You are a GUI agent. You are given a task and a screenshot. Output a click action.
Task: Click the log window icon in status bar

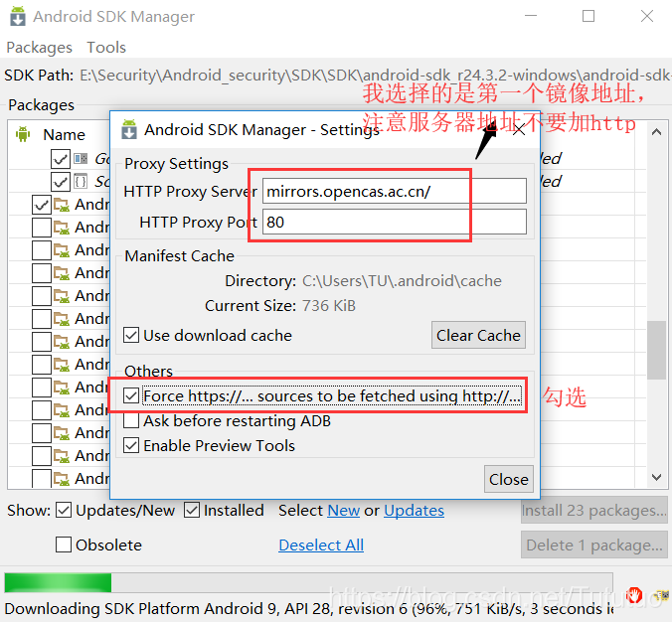pyautogui.click(x=661, y=595)
